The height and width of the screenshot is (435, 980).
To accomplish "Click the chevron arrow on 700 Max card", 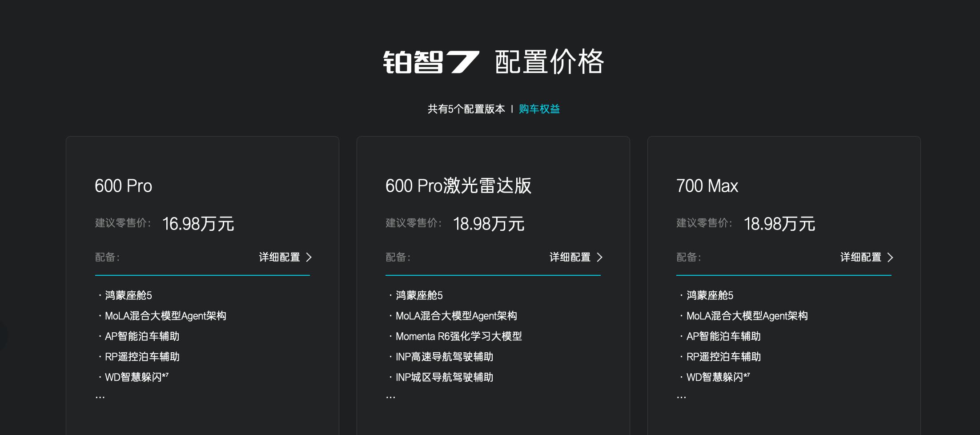I will [x=891, y=258].
